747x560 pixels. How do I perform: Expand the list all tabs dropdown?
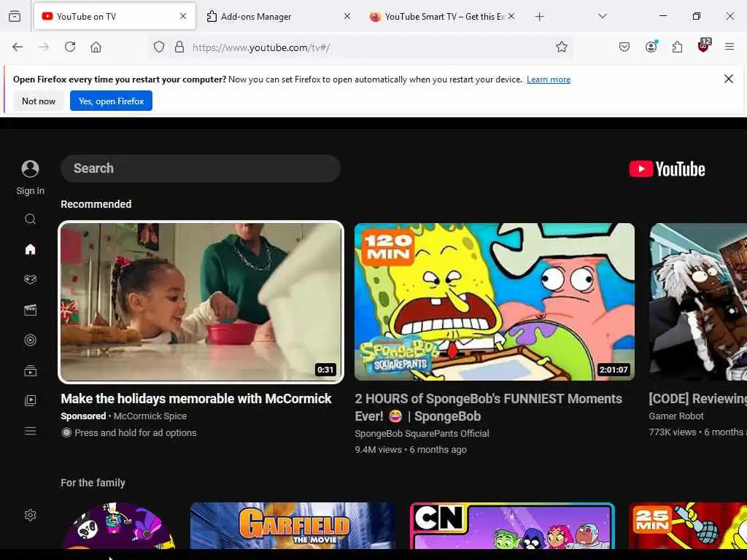[x=603, y=16]
